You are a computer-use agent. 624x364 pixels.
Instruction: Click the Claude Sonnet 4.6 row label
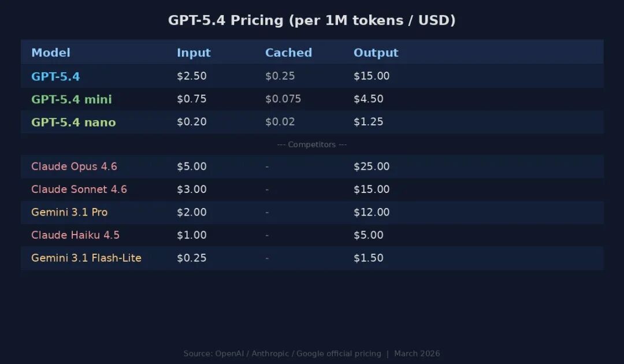[79, 190]
